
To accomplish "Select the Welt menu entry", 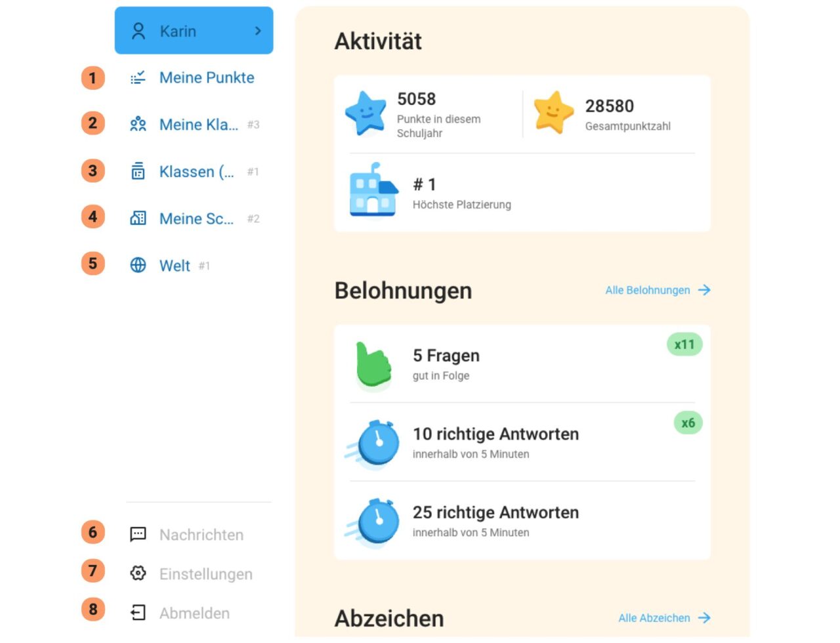I will pos(174,265).
